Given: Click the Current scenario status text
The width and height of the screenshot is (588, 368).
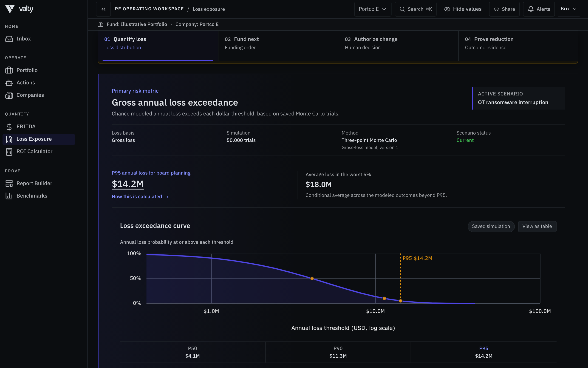Looking at the screenshot, I should pos(465,141).
